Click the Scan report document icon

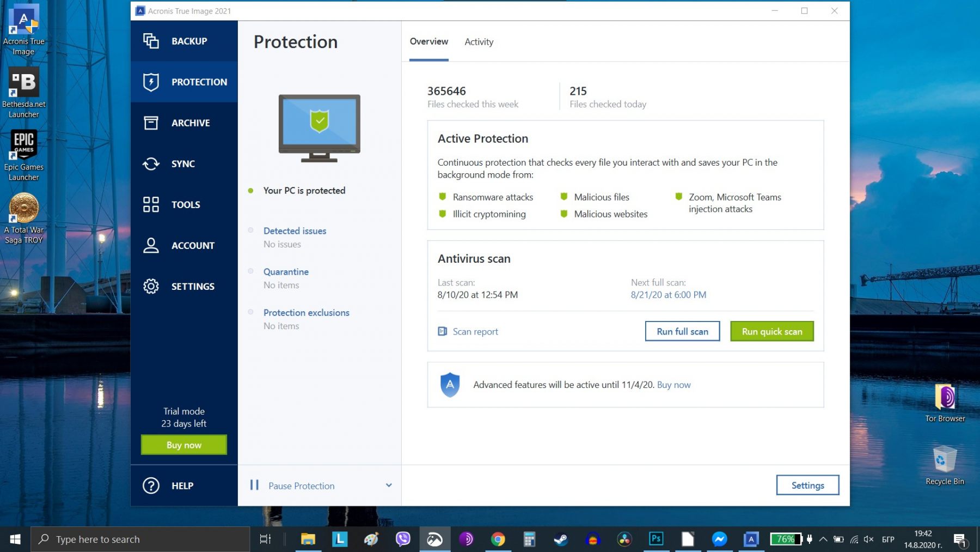(x=443, y=331)
